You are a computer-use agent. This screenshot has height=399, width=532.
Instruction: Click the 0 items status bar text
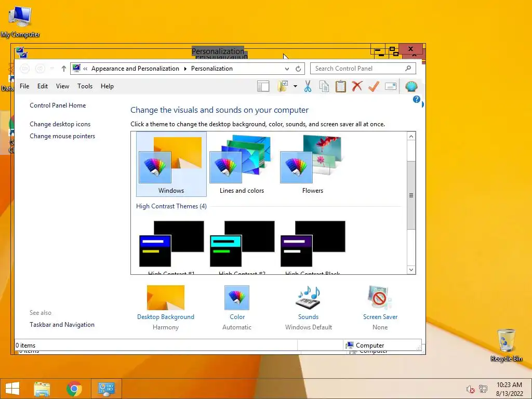coord(25,345)
